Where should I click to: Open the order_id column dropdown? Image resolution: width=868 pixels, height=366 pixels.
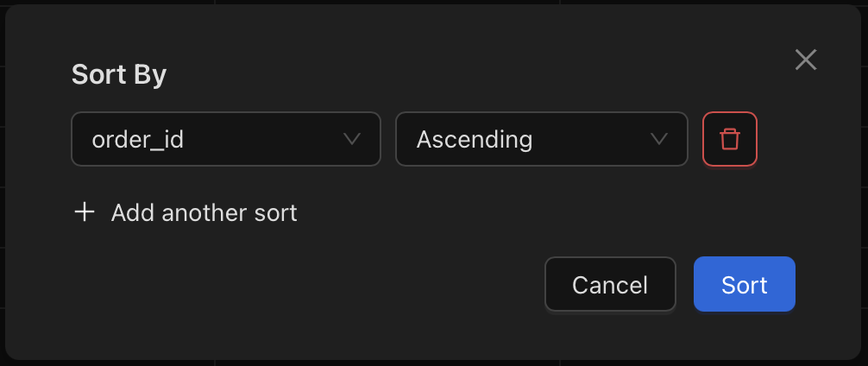[226, 139]
